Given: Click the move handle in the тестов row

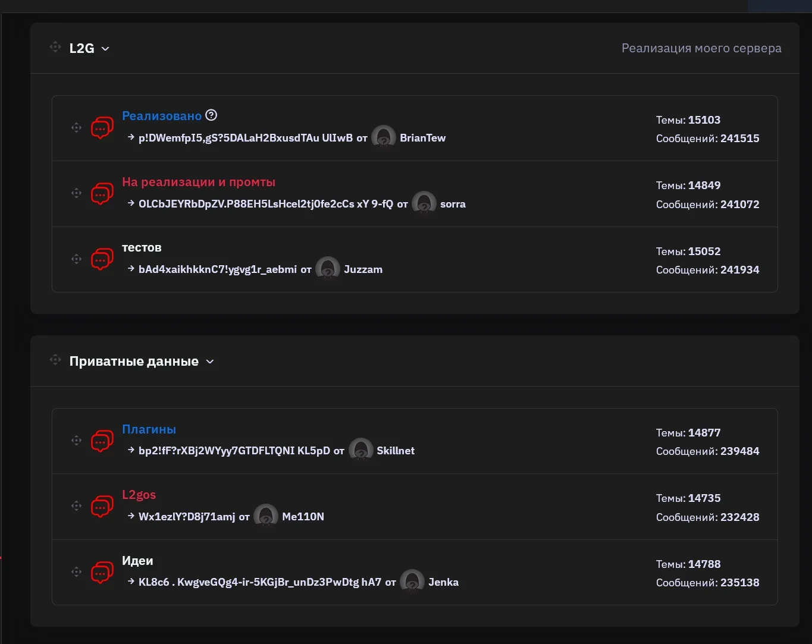Looking at the screenshot, I should click(x=76, y=259).
